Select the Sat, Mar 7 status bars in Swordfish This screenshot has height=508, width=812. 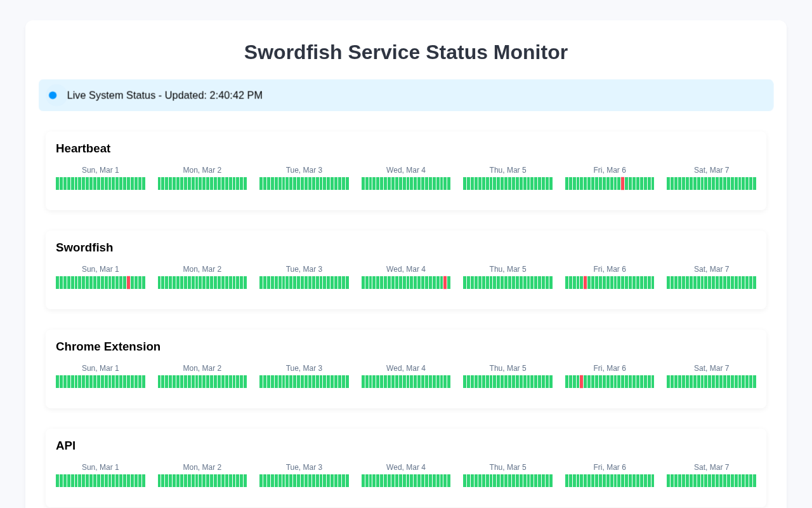(712, 283)
